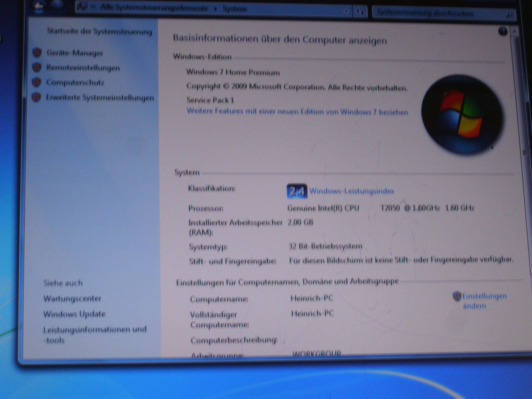
Task: Click the shield icon beside Remoteeinstellungen
Action: tap(37, 67)
